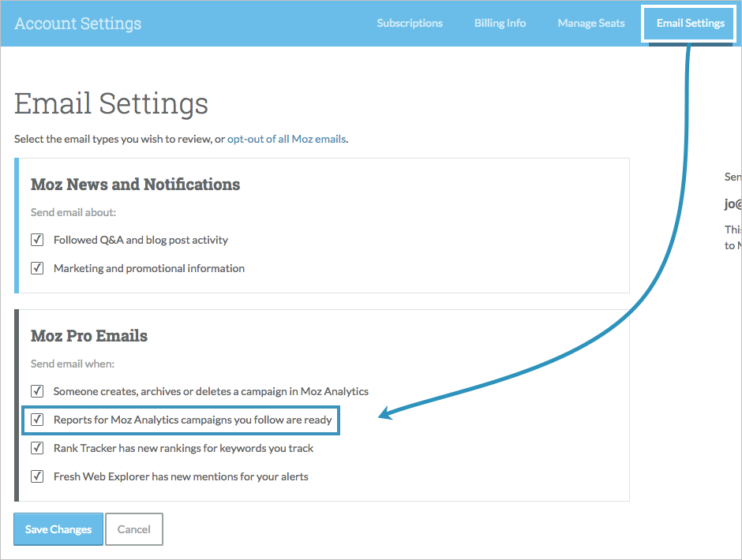Disable Fresh Web Explorer mentions alerts checkbox
The image size is (742, 560).
coord(37,476)
